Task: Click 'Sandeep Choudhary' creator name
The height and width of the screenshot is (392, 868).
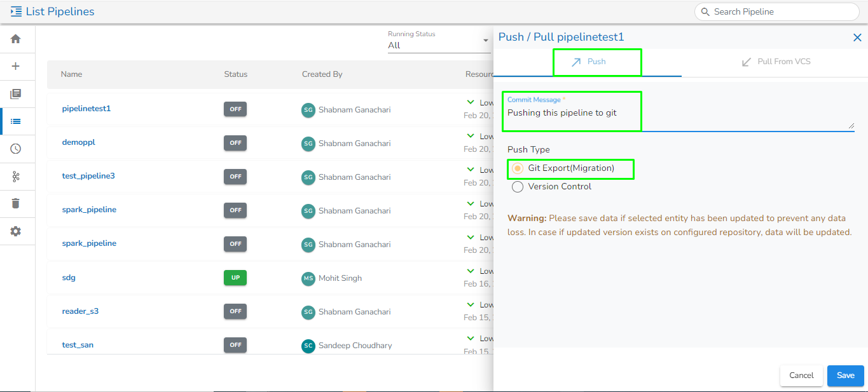Action: pyautogui.click(x=355, y=346)
